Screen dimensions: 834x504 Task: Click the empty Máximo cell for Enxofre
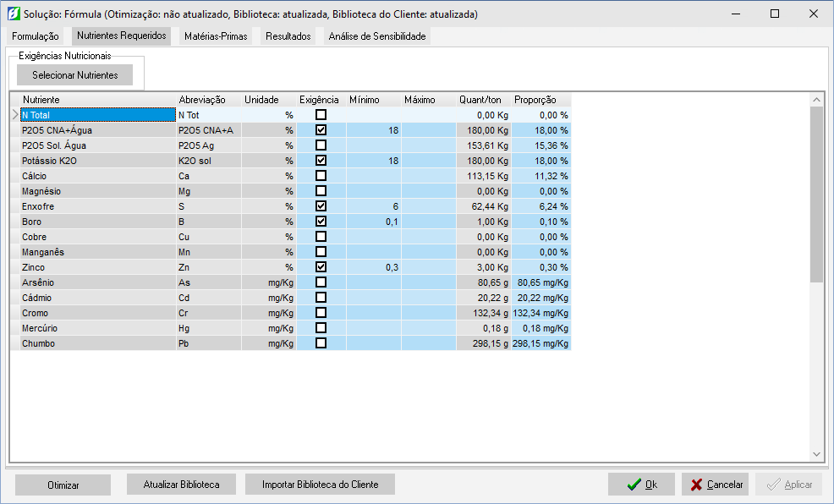(x=429, y=206)
